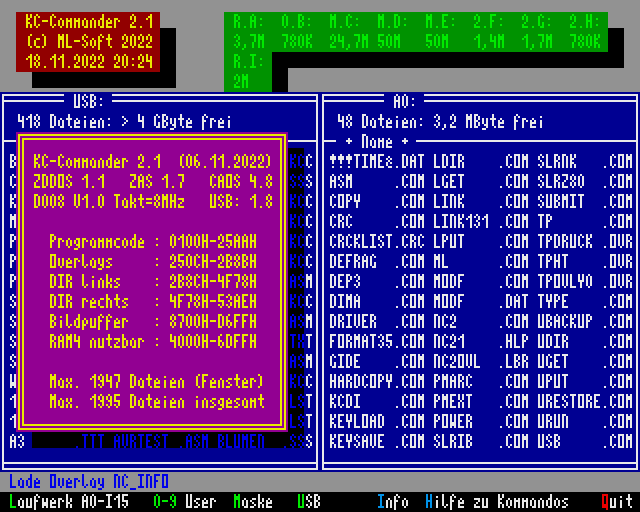Select file PMARC.COM
The image size is (640, 512).
click(x=481, y=382)
